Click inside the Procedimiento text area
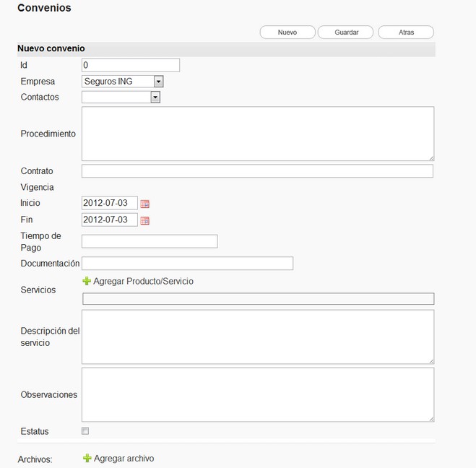Viewport: 476px width, 468px height. tap(257, 134)
